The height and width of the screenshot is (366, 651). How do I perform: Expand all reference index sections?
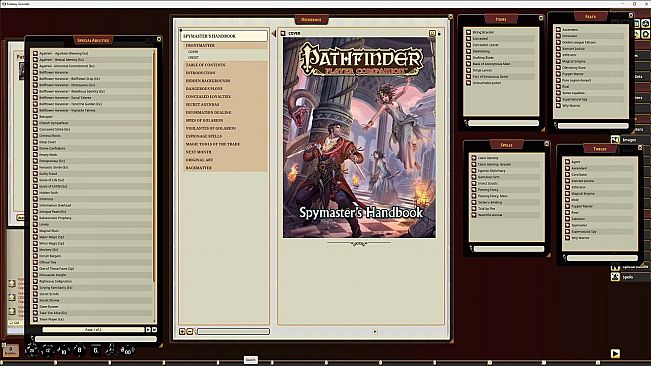pos(182,332)
